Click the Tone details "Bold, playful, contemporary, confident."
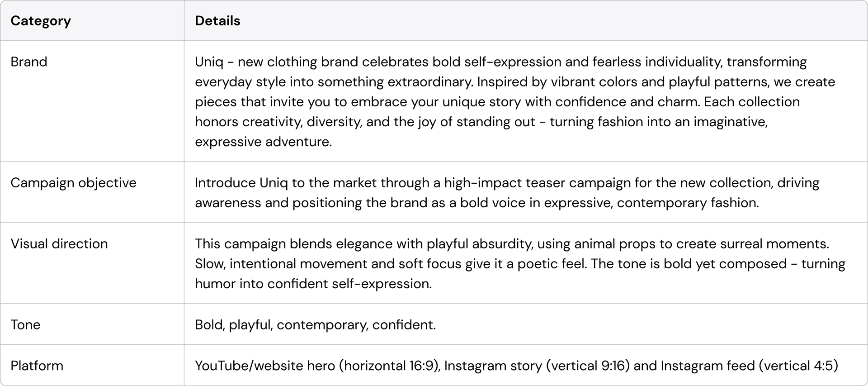This screenshot has width=868, height=386. click(315, 324)
